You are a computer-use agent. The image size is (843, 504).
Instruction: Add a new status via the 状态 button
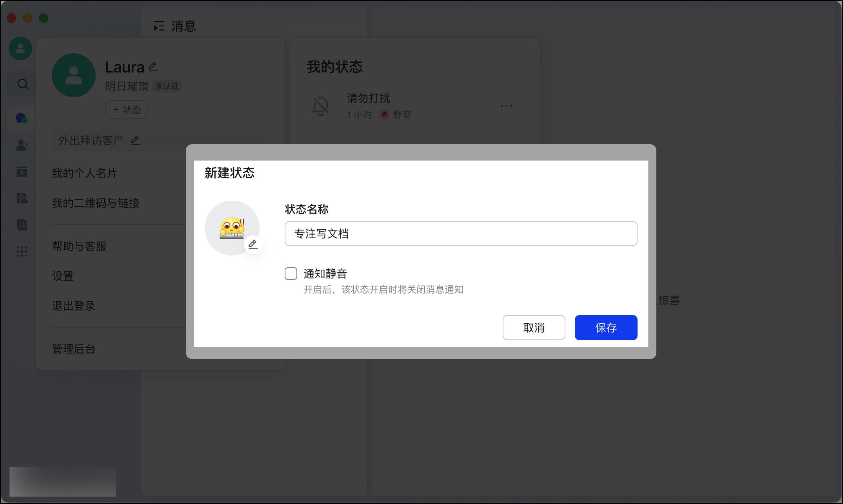pos(126,110)
